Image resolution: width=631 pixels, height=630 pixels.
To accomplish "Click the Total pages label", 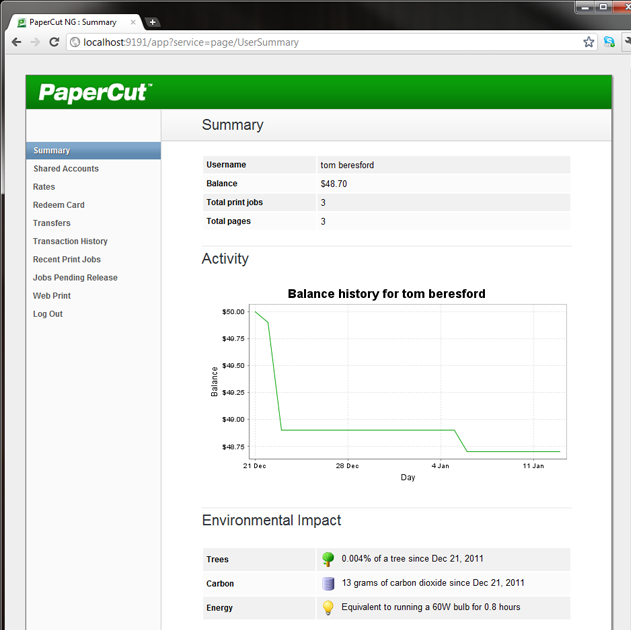I will click(229, 221).
